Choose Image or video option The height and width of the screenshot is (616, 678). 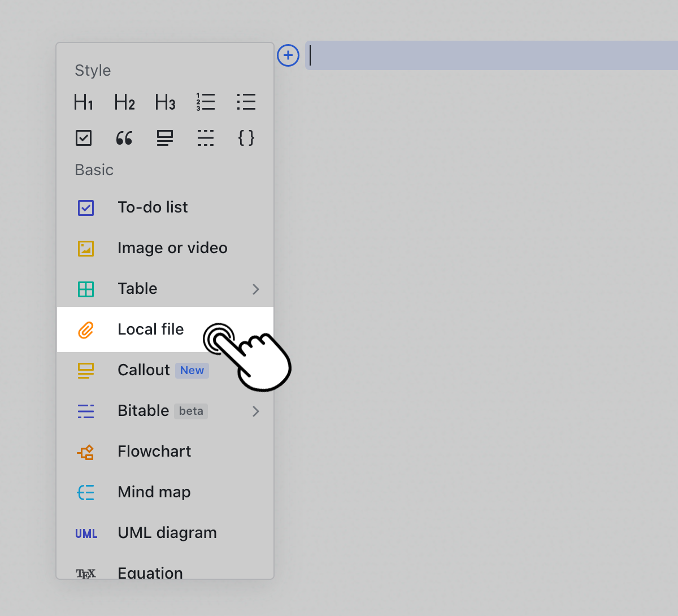click(x=172, y=248)
